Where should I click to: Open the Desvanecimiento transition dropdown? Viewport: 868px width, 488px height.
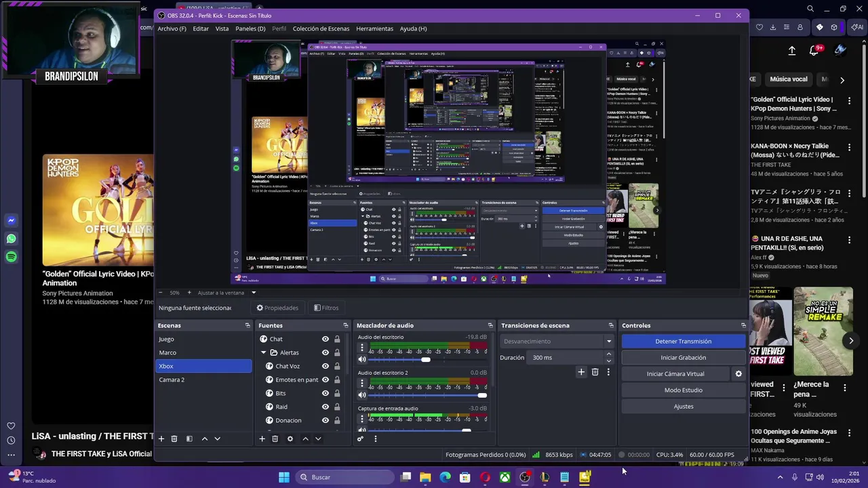click(557, 341)
